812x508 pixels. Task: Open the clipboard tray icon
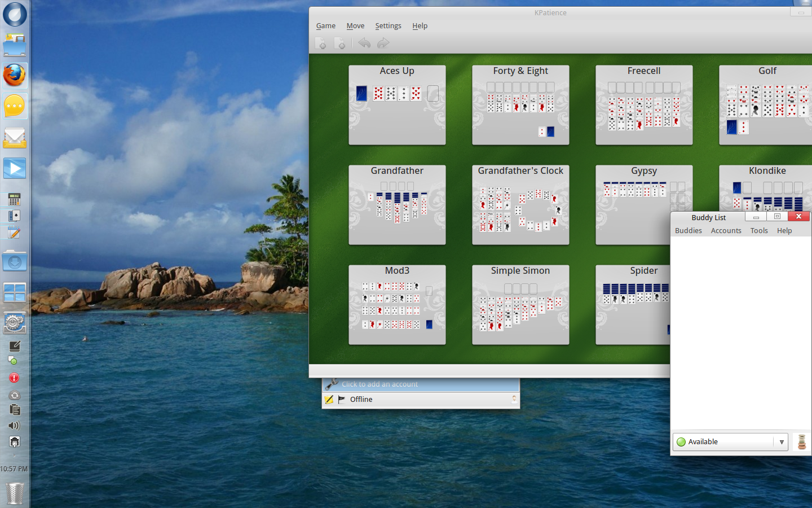coord(15,409)
